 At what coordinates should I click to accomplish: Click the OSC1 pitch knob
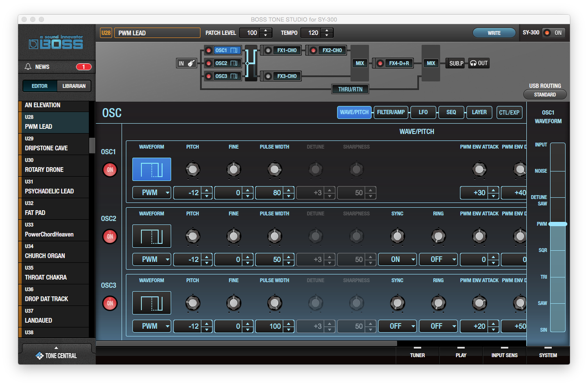pos(193,170)
